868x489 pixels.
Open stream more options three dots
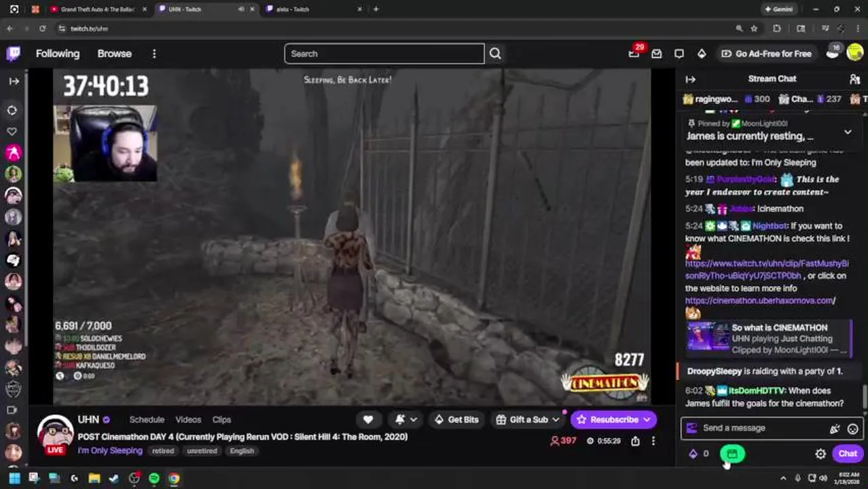(653, 441)
